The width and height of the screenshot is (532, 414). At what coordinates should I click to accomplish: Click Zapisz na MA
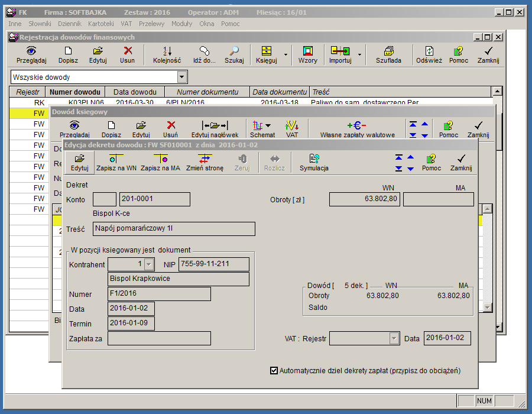coord(160,163)
